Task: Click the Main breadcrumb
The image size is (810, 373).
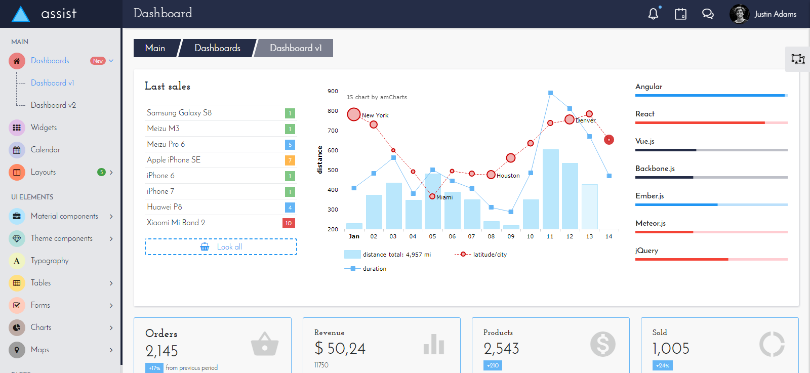Action: pyautogui.click(x=155, y=48)
